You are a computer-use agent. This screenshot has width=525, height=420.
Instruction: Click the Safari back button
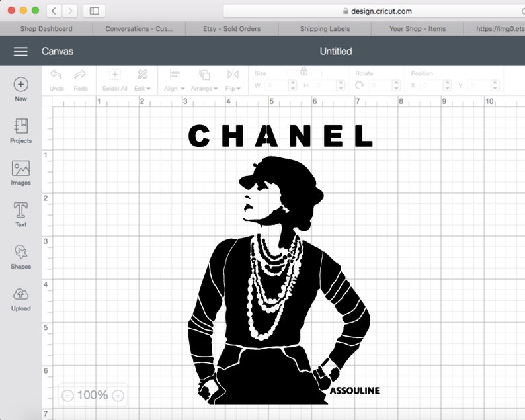point(54,11)
